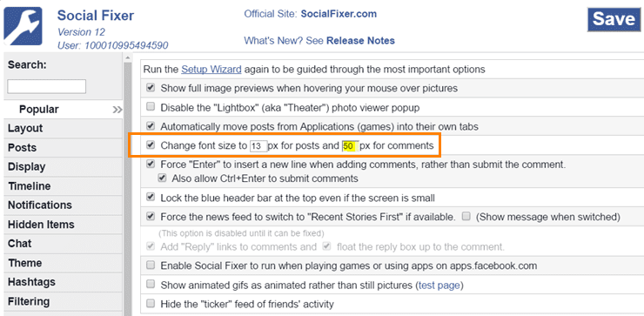
Task: Open the Release Notes link
Action: pyautogui.click(x=360, y=41)
